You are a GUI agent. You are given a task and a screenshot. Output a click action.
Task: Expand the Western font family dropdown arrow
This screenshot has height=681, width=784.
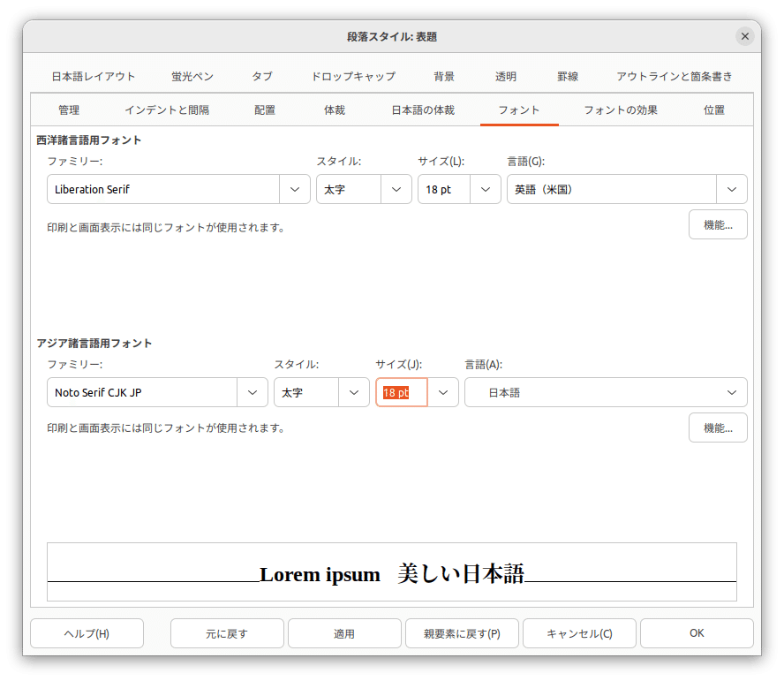point(295,189)
